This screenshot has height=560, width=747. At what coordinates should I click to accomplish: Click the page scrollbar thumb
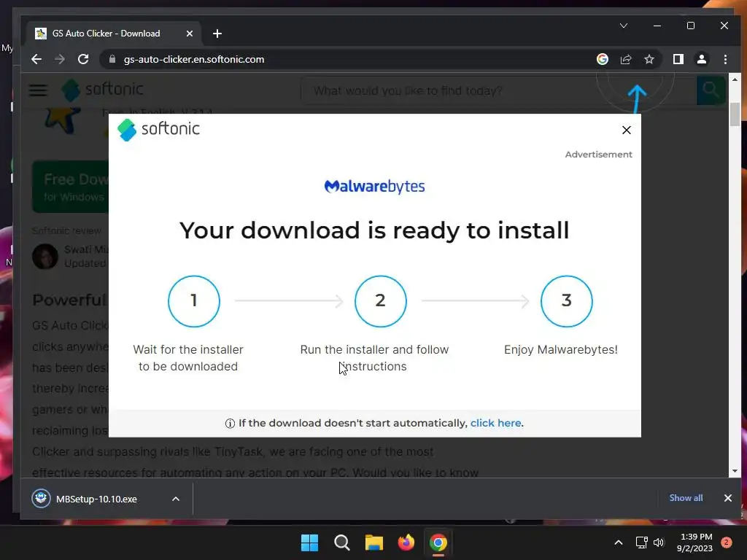tap(735, 114)
